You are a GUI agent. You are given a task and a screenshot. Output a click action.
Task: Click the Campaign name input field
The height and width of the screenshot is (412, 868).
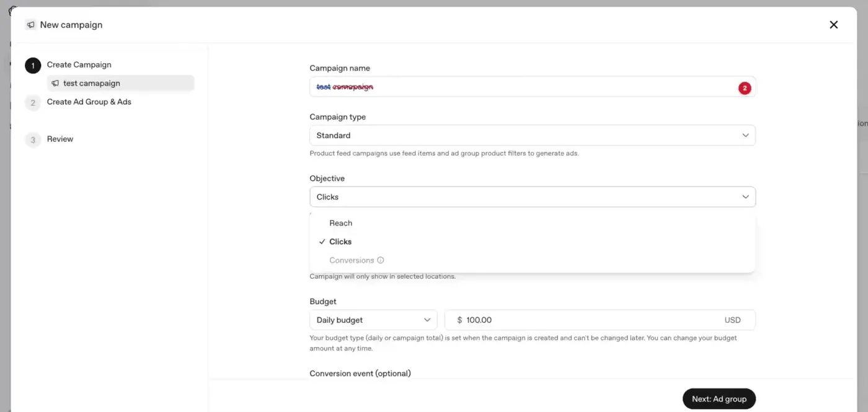(533, 87)
